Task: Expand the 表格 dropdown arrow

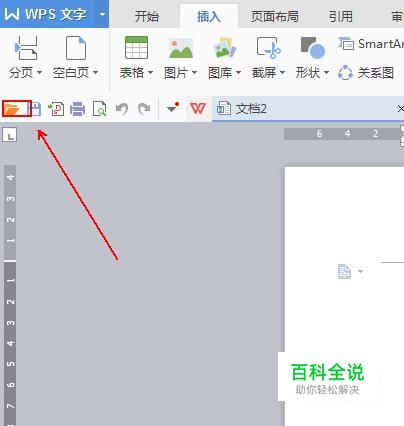Action: (x=150, y=72)
